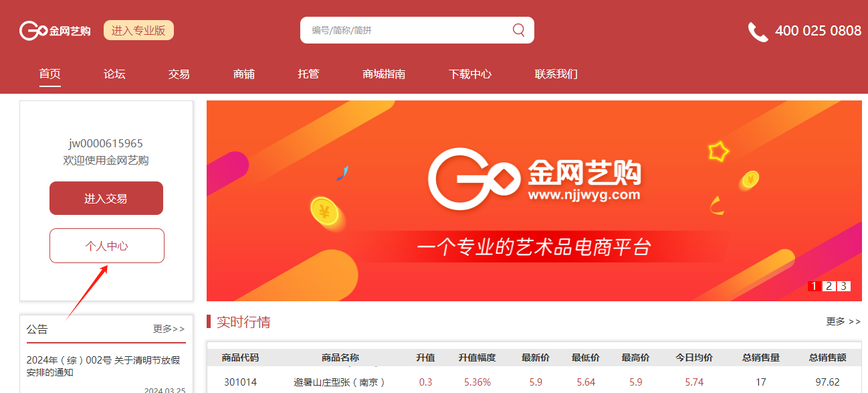
Task: Open the 下载中心 page
Action: (x=470, y=74)
